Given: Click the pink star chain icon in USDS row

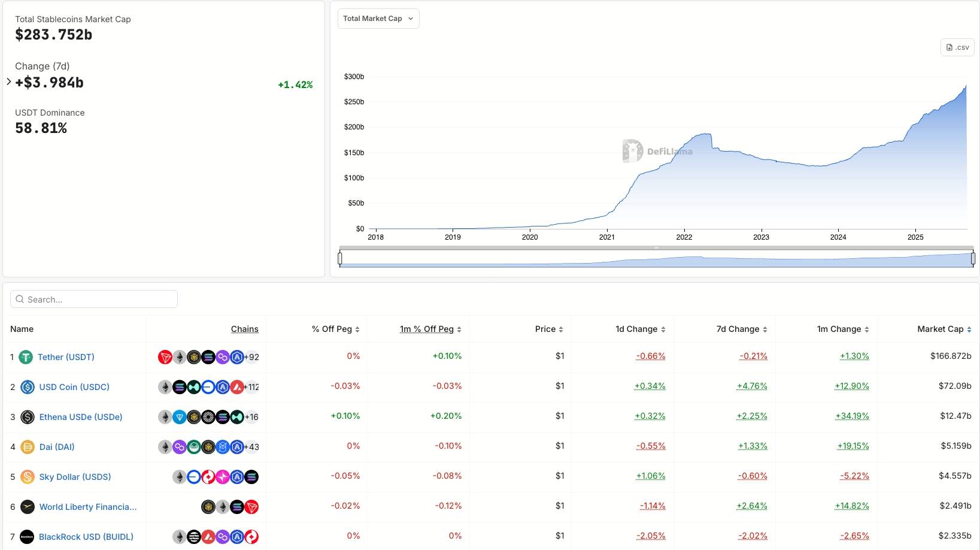Looking at the screenshot, I should click(223, 477).
